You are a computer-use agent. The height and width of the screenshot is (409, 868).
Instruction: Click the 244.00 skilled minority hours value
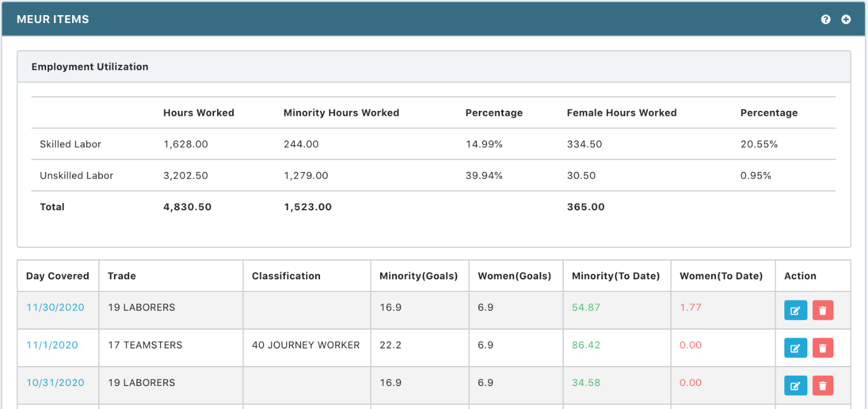click(x=301, y=144)
